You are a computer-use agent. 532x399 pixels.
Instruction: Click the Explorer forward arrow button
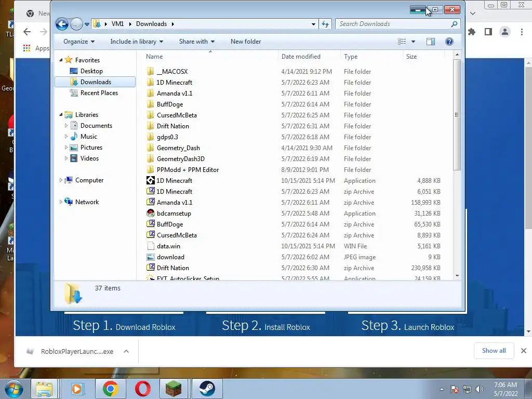[x=76, y=24]
